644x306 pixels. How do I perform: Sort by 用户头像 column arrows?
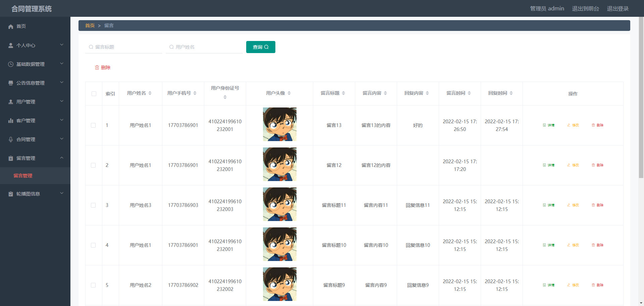289,93
